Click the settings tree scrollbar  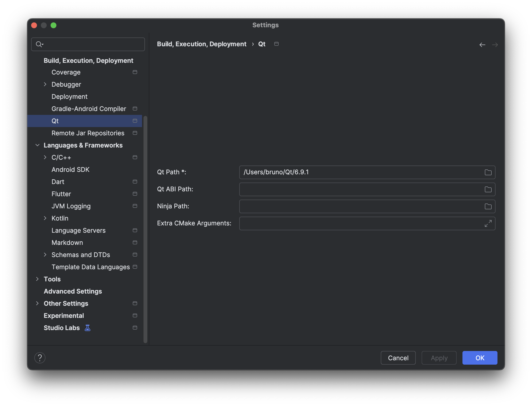pyautogui.click(x=145, y=229)
